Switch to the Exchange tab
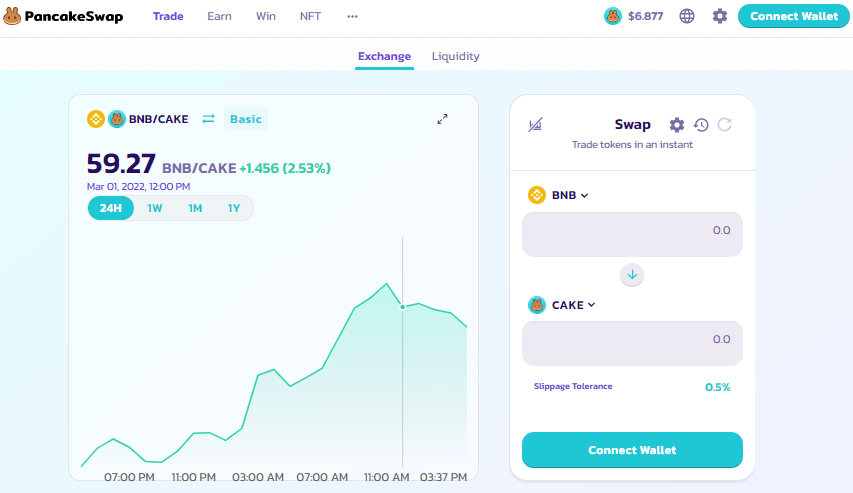Viewport: 853px width, 493px height. [x=384, y=56]
